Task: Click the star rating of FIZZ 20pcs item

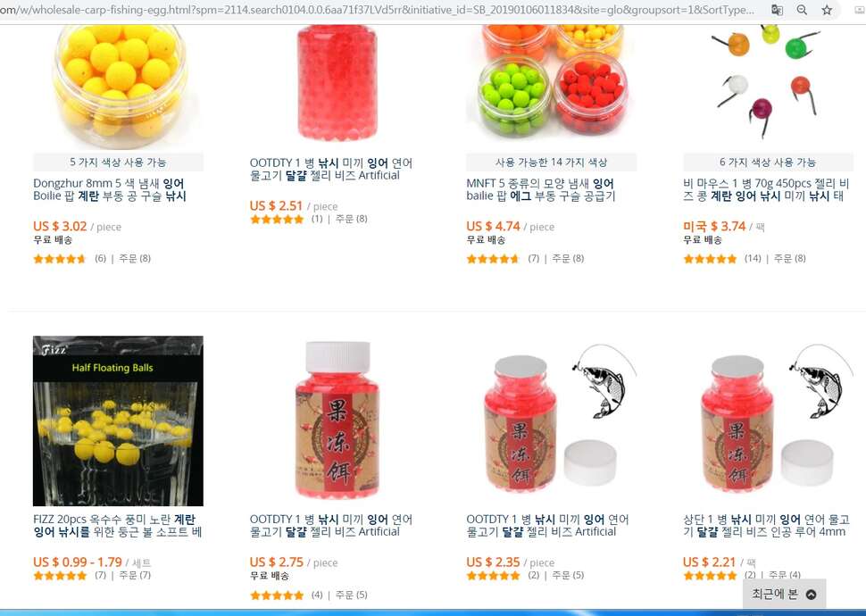Action: click(x=60, y=576)
